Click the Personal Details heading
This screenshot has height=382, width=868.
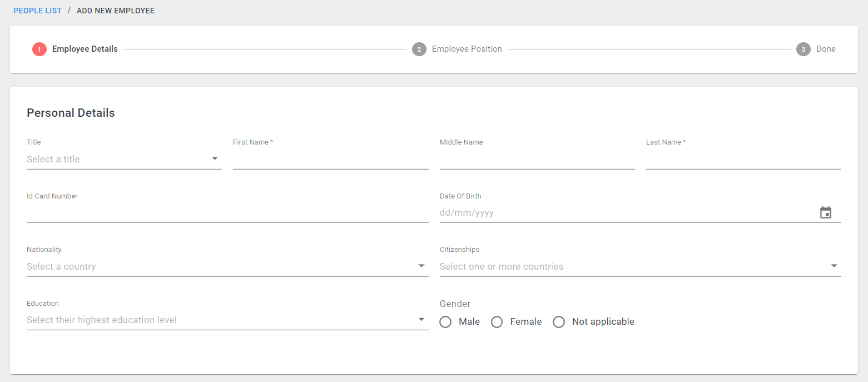click(x=71, y=113)
